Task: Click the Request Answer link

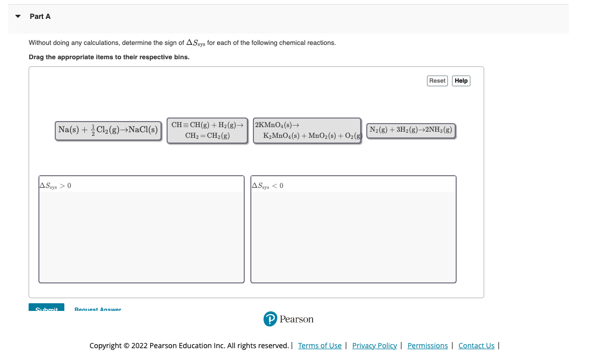Action: click(98, 309)
